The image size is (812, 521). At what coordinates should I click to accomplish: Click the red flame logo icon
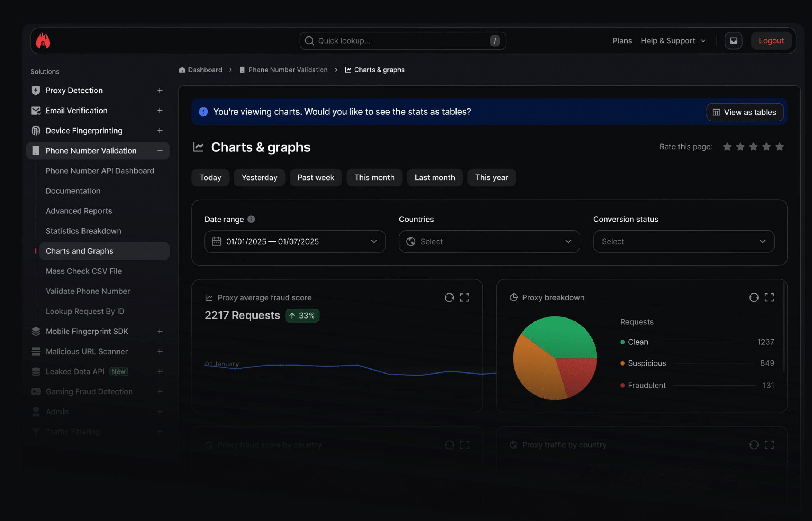pos(43,41)
